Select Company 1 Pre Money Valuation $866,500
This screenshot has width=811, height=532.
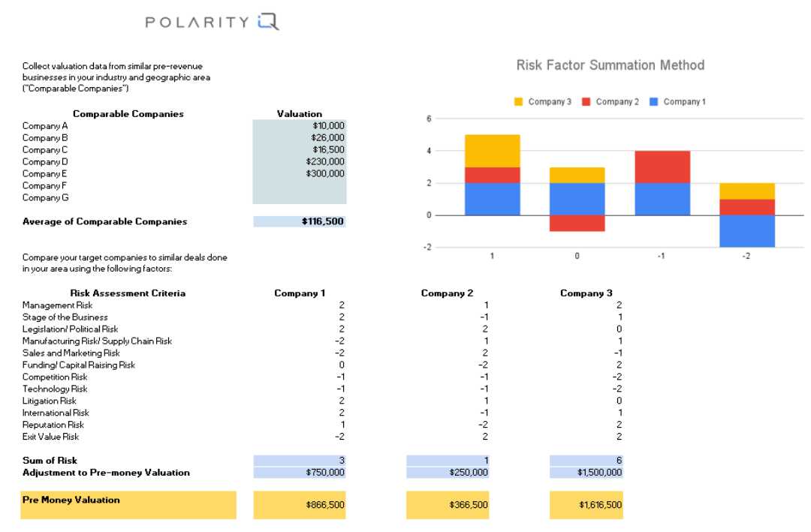(300, 505)
